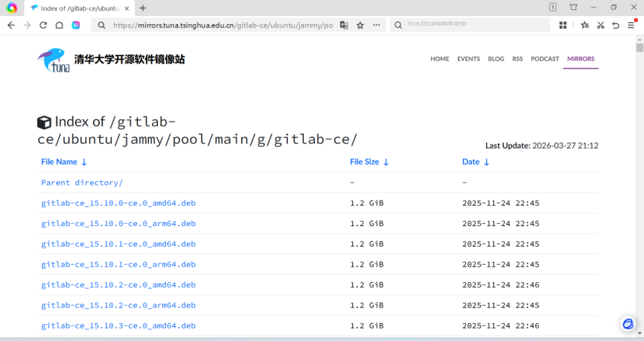
Task: Download gitlab-ce_15.10.2-ce.0_arm64.deb
Action: [118, 306]
